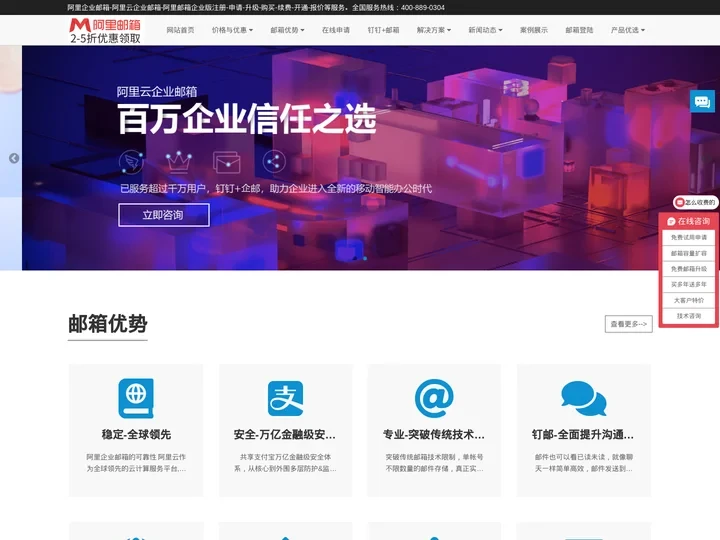Expand the 价格与优惠 dropdown menu
This screenshot has height=540, width=720.
[232, 30]
